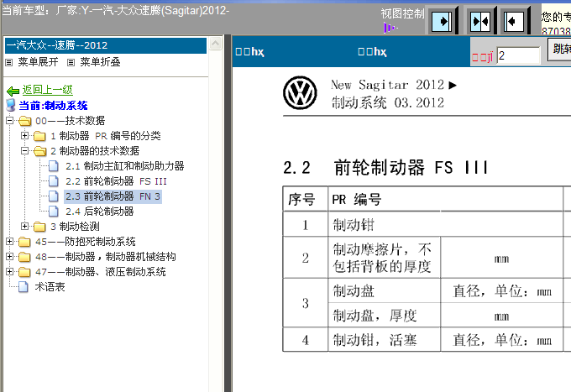Expand the 45——防抱死制动系统 node
The width and height of the screenshot is (571, 392).
coord(10,241)
